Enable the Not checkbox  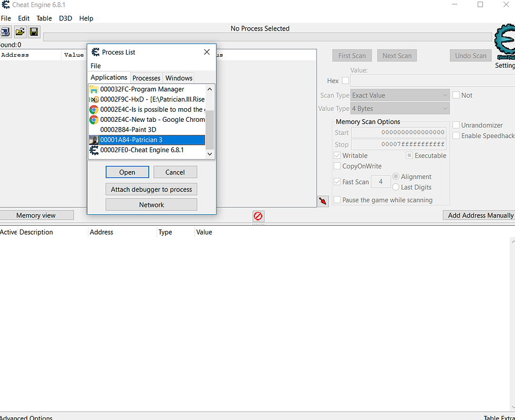[456, 95]
